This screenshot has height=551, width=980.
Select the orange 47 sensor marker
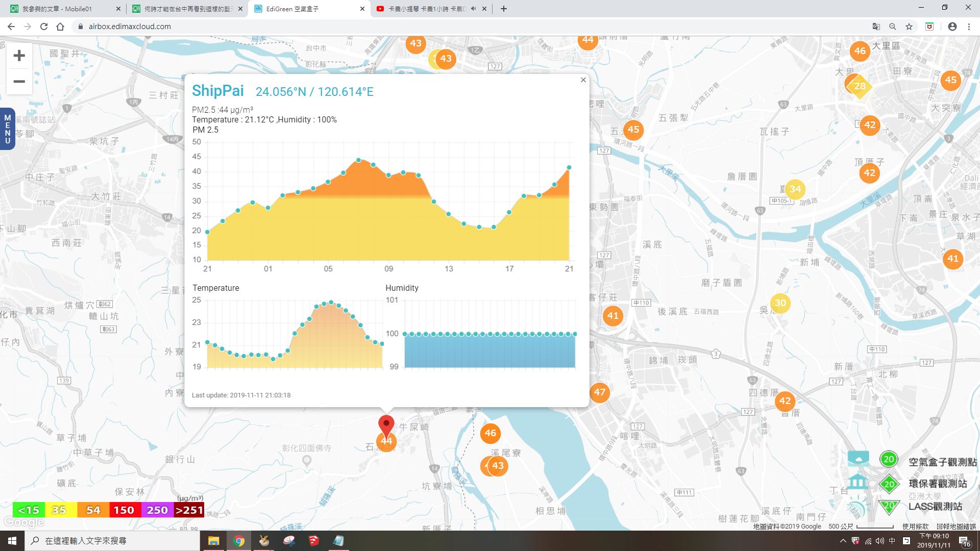pos(600,392)
